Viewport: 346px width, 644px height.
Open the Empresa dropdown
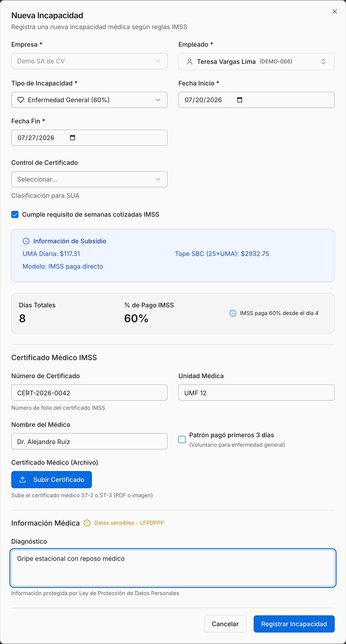pyautogui.click(x=89, y=61)
